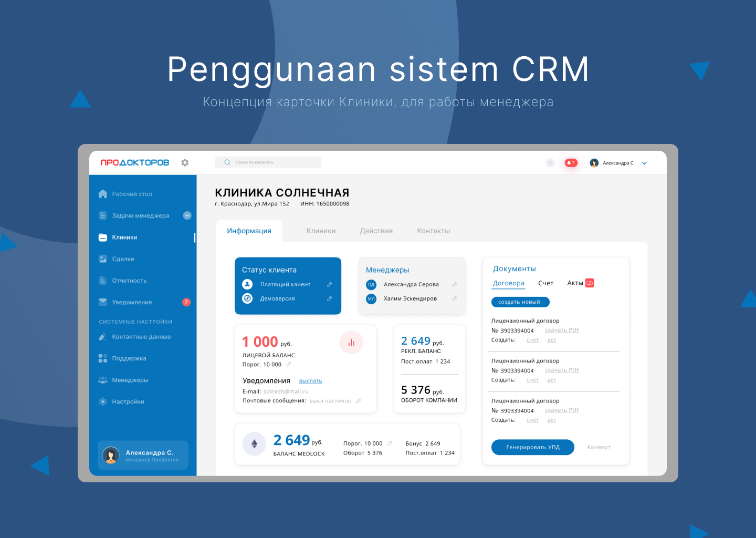Click the Конверт button
This screenshot has width=756, height=538.
coord(599,447)
